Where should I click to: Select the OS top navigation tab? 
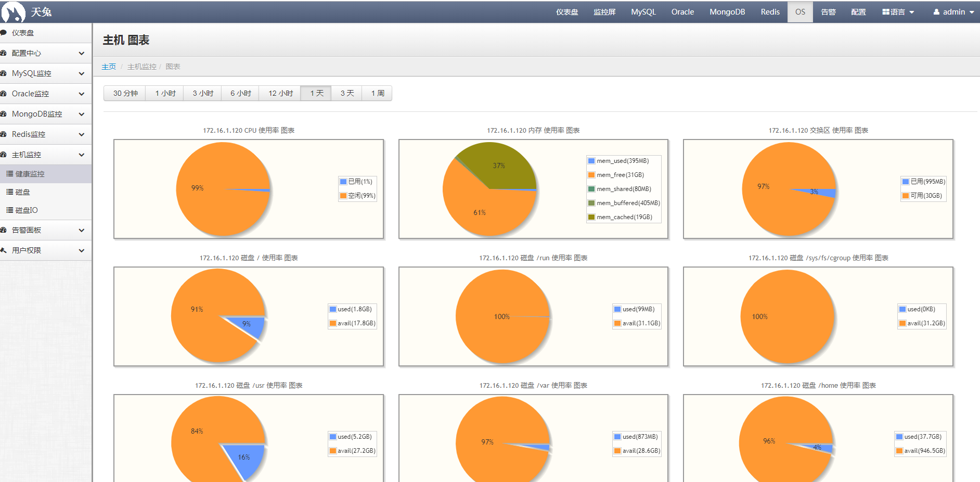800,12
